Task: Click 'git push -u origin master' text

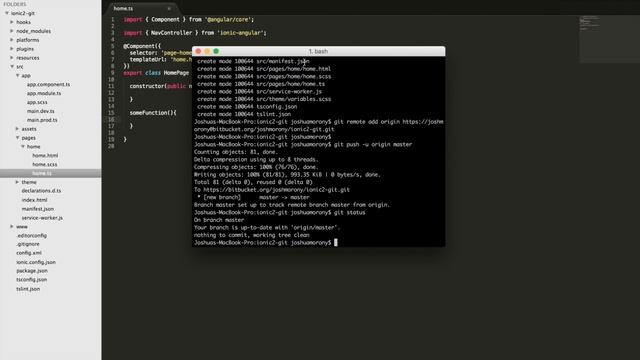Action: click(373, 144)
